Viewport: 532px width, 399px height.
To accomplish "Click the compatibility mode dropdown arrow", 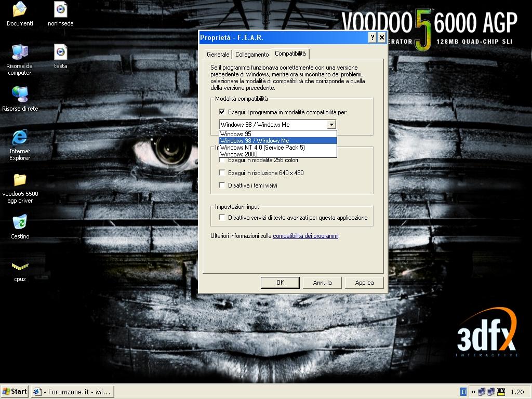I will (331, 125).
